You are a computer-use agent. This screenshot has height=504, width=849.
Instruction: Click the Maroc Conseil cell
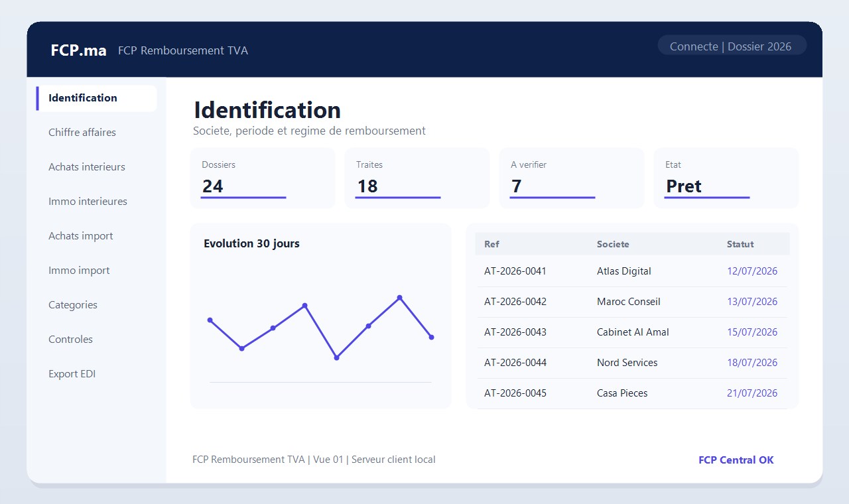click(x=629, y=302)
